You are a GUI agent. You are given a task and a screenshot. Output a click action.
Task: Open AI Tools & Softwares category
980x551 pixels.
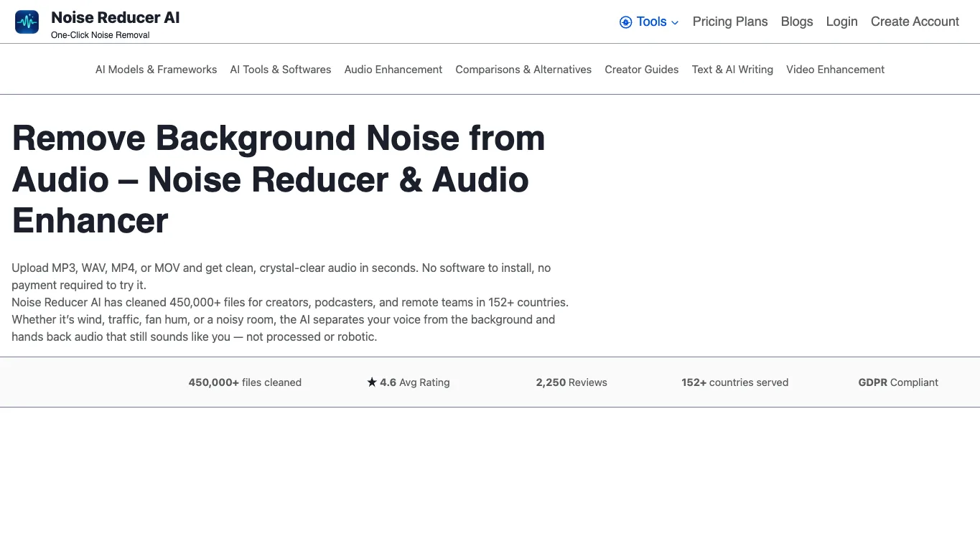281,70
